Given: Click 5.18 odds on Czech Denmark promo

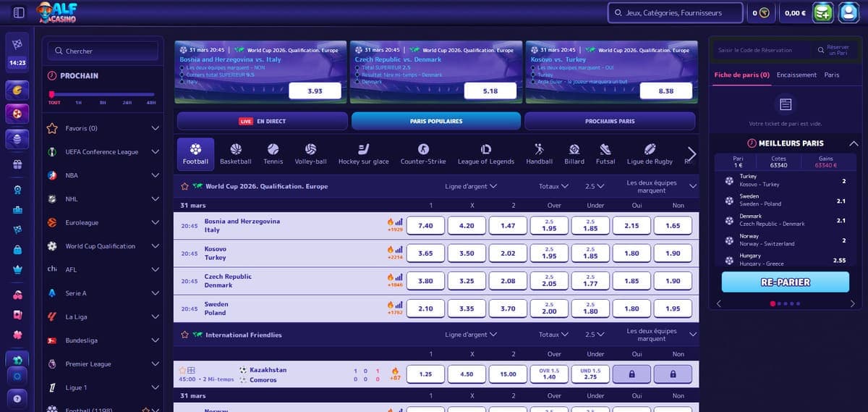Looking at the screenshot, I should (490, 91).
